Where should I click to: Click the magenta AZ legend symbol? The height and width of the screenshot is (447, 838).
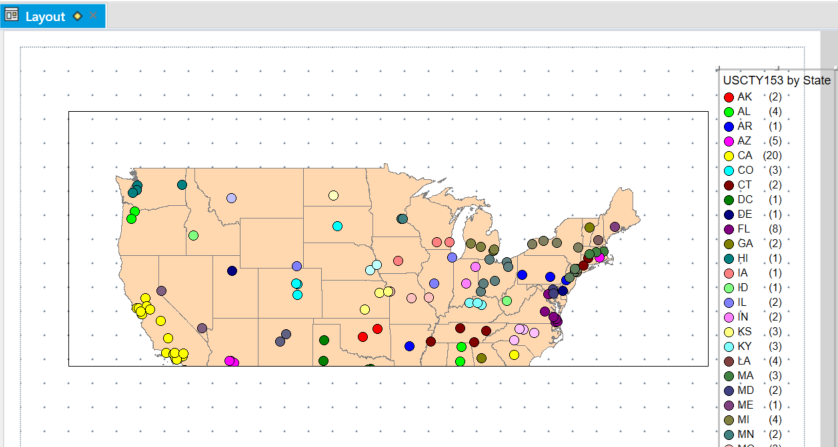point(729,141)
